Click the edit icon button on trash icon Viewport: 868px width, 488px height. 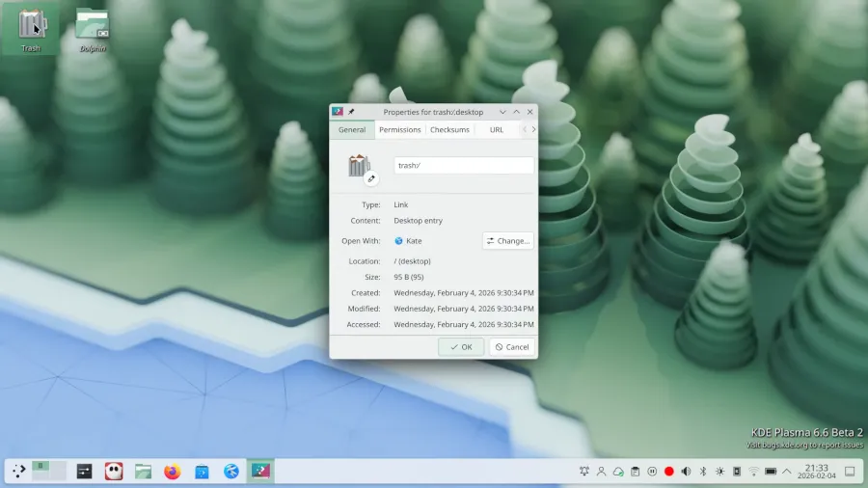[371, 179]
